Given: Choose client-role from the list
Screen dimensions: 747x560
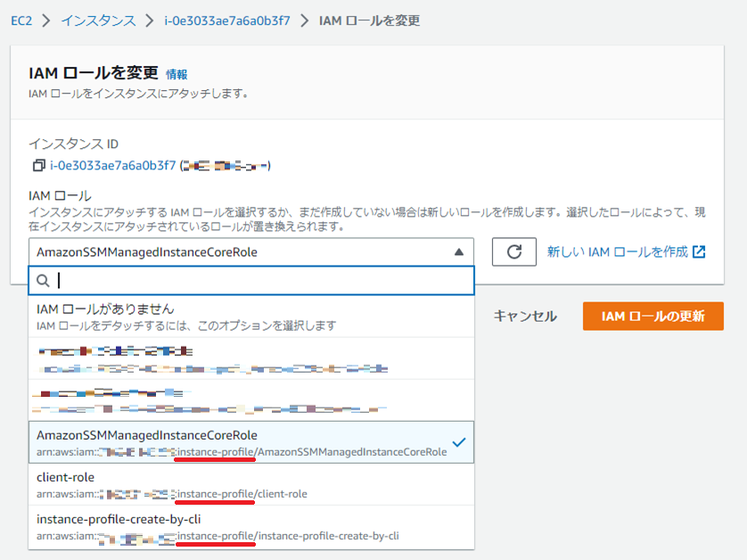Looking at the screenshot, I should [x=251, y=484].
